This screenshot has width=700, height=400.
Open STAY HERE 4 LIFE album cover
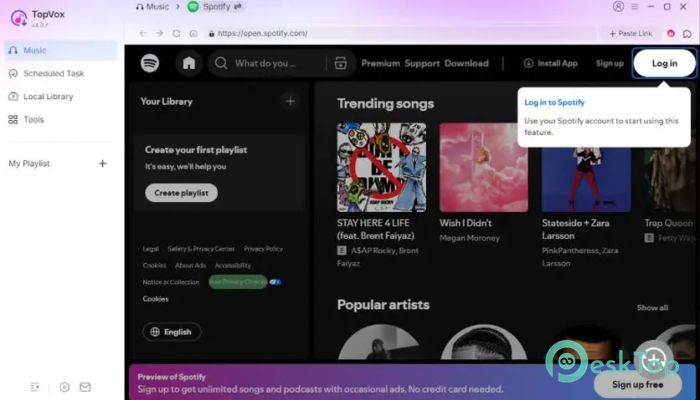click(x=381, y=167)
